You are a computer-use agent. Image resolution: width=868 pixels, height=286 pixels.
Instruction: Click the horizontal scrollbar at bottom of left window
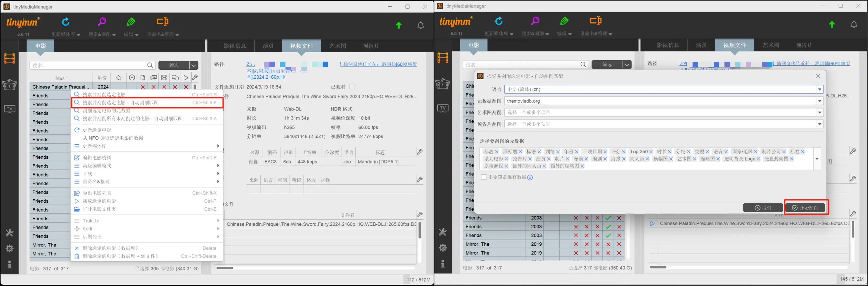click(x=225, y=268)
